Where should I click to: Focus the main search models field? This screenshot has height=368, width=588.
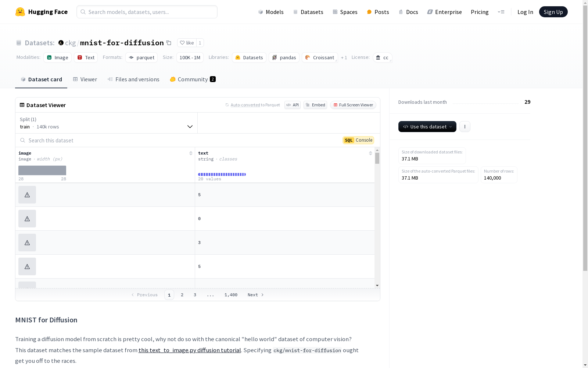tap(147, 12)
